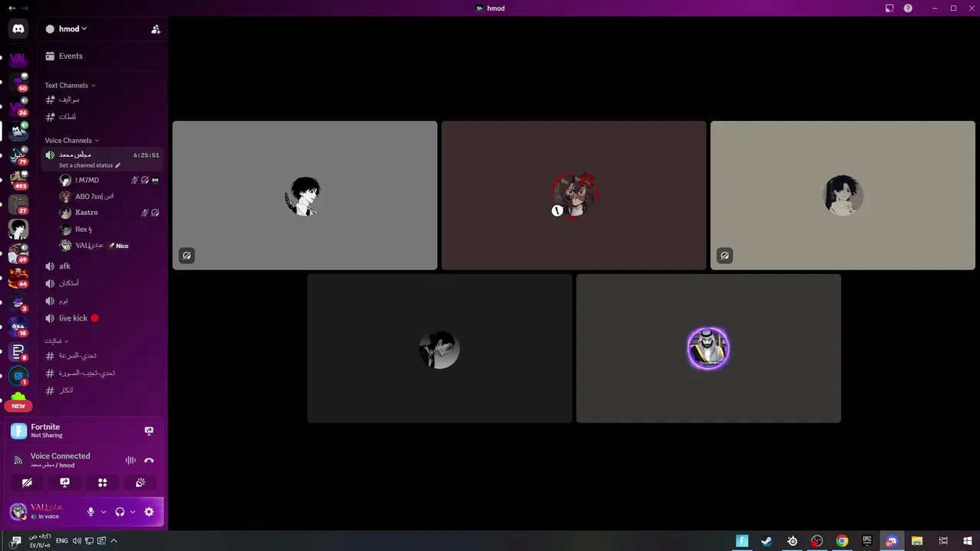Deafen the headphones
Viewport: 980px width, 551px height.
(119, 512)
